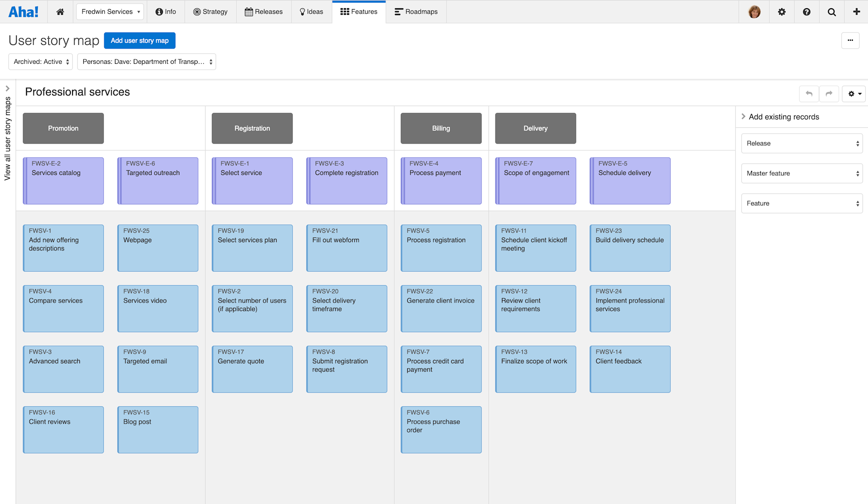Open Releases via the calendar icon
This screenshot has height=504, width=868.
pyautogui.click(x=249, y=12)
